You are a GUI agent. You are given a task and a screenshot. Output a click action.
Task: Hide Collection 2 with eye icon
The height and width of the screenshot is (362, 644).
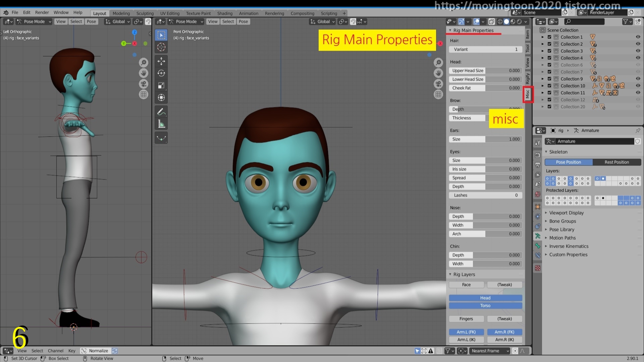pos(638,44)
